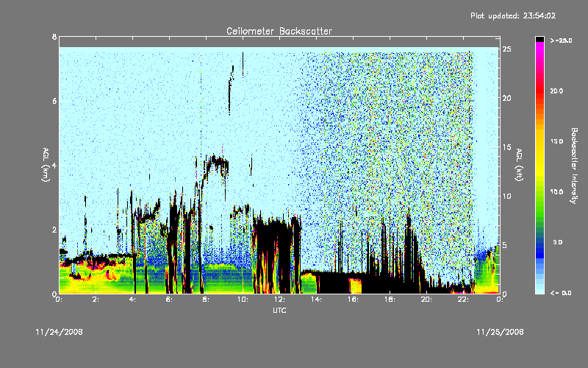Click the yellow band near 15.0 on colorbar
588x368 pixels.
(539, 142)
